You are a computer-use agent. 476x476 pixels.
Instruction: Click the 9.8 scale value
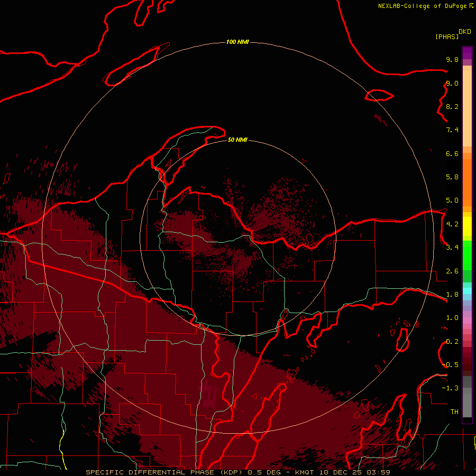coord(452,59)
